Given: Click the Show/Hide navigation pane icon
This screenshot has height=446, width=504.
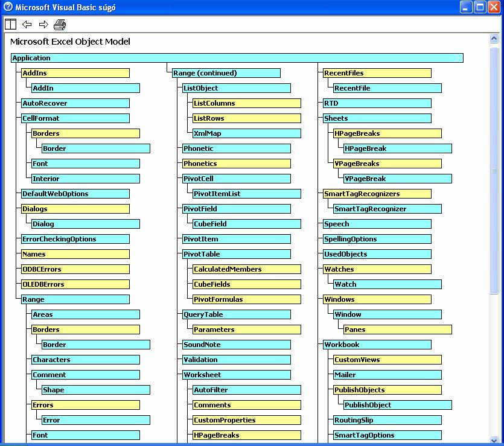Looking at the screenshot, I should (x=10, y=24).
